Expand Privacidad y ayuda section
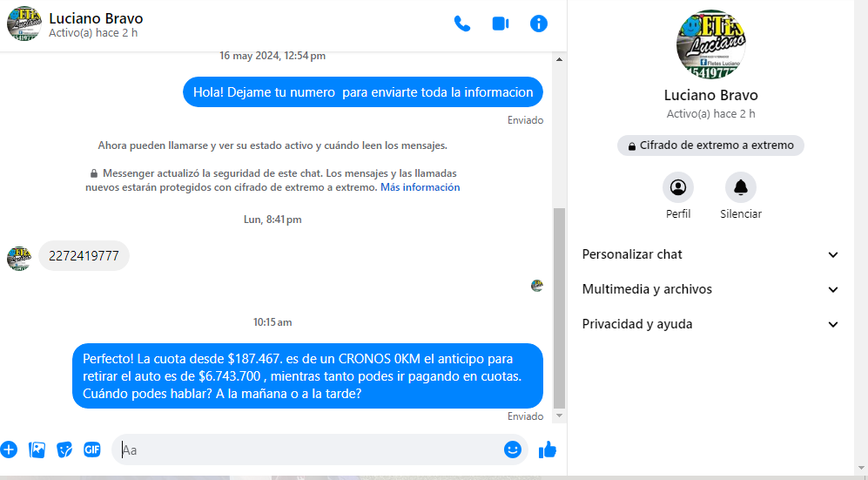 (x=710, y=324)
